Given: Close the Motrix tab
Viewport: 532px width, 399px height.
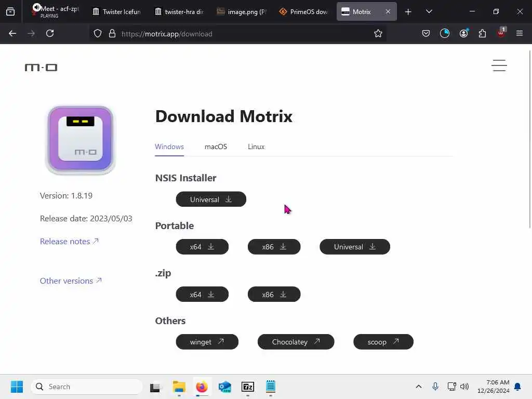Looking at the screenshot, I should (x=388, y=11).
